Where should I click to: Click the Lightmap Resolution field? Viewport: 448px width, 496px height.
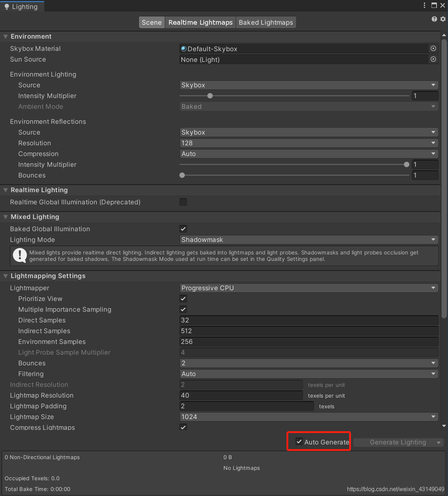[241, 395]
